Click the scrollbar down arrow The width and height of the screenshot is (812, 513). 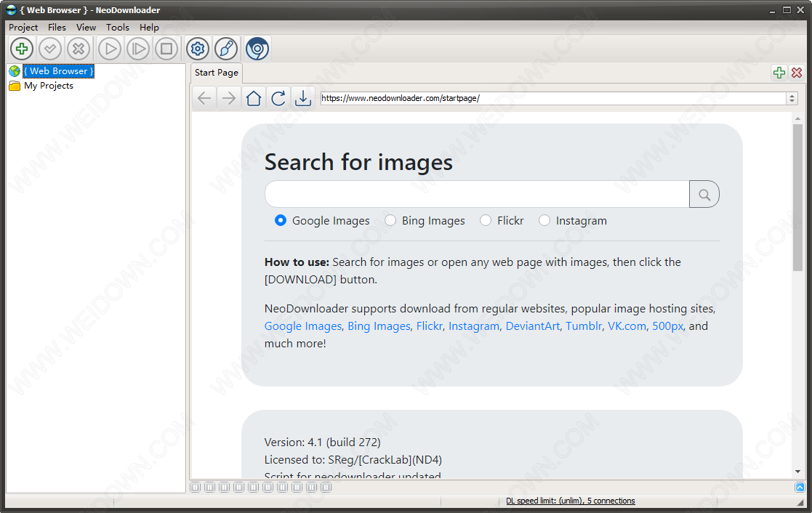click(797, 472)
